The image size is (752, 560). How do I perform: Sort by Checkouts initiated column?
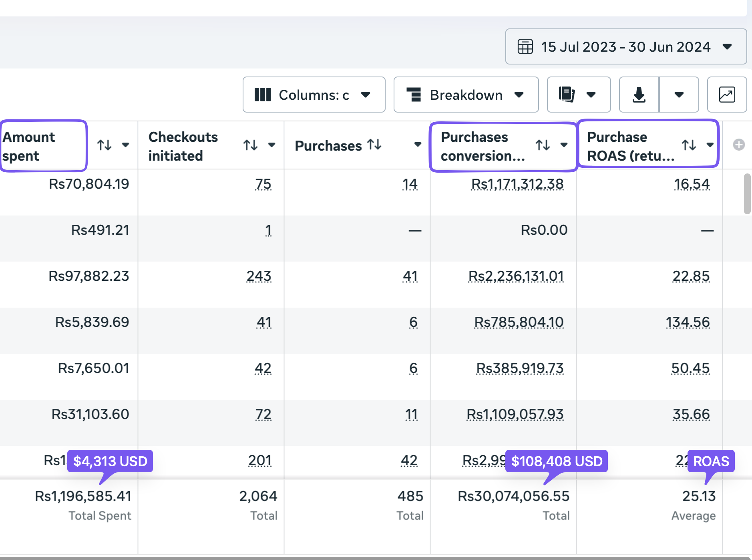point(250,145)
